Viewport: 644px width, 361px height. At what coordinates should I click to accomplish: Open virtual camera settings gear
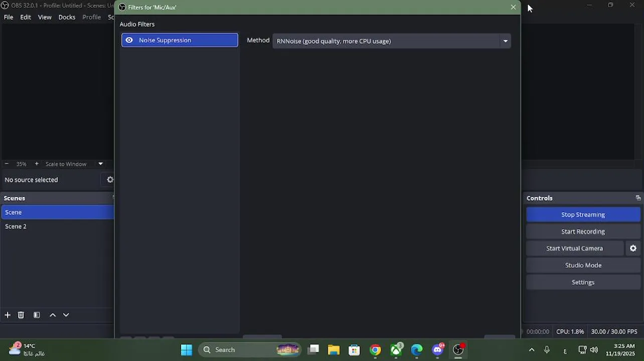633,248
